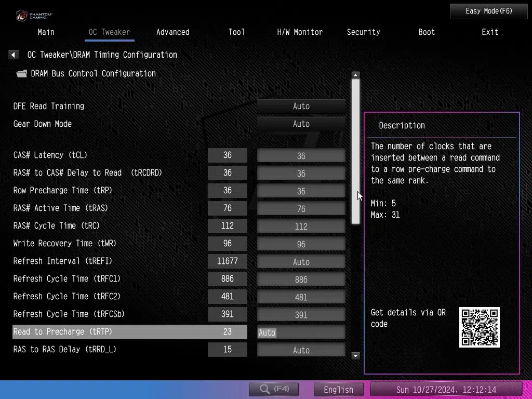The image size is (532, 399).
Task: Switch to the Main tab
Action: click(46, 32)
